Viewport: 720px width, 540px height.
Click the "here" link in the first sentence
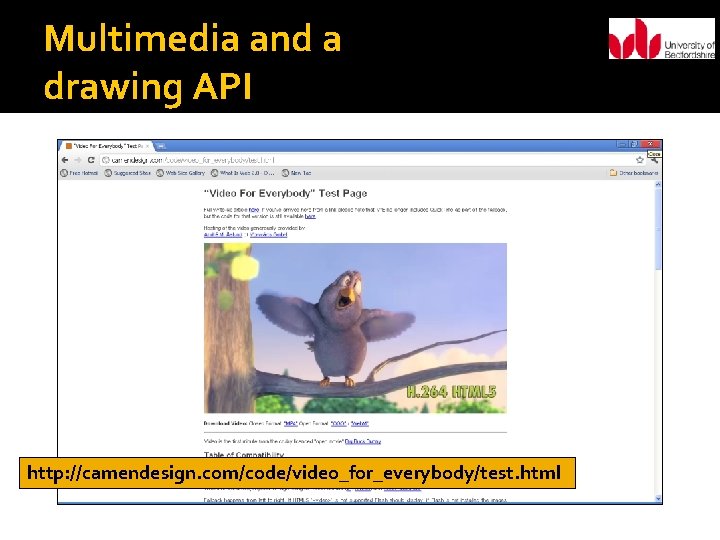[254, 210]
